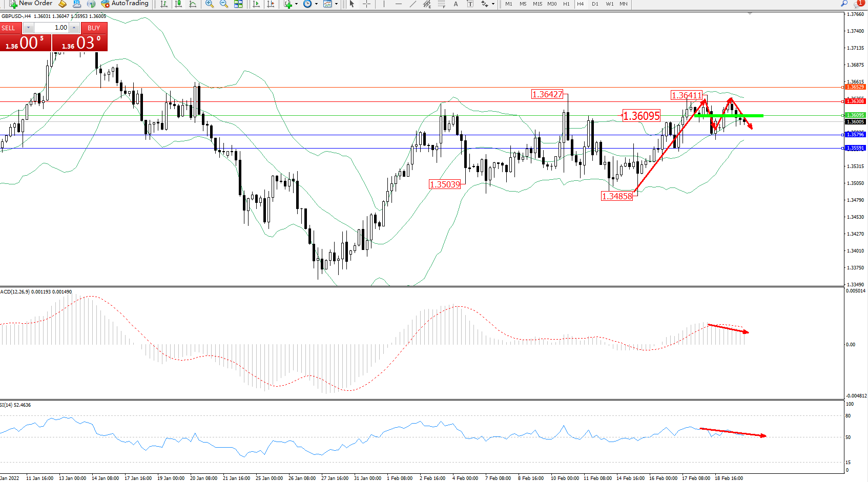
Task: Switch chart to candlesticks view
Action: 178,4
